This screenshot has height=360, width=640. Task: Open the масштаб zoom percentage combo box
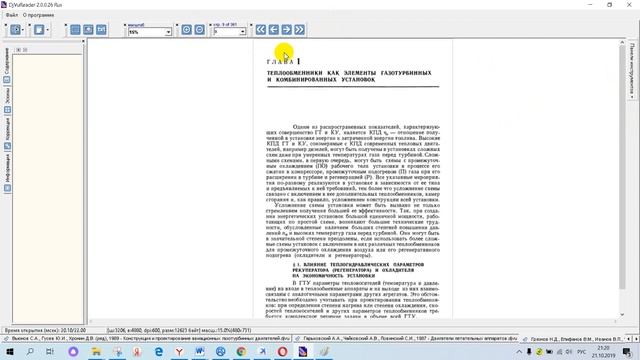pyautogui.click(x=149, y=32)
